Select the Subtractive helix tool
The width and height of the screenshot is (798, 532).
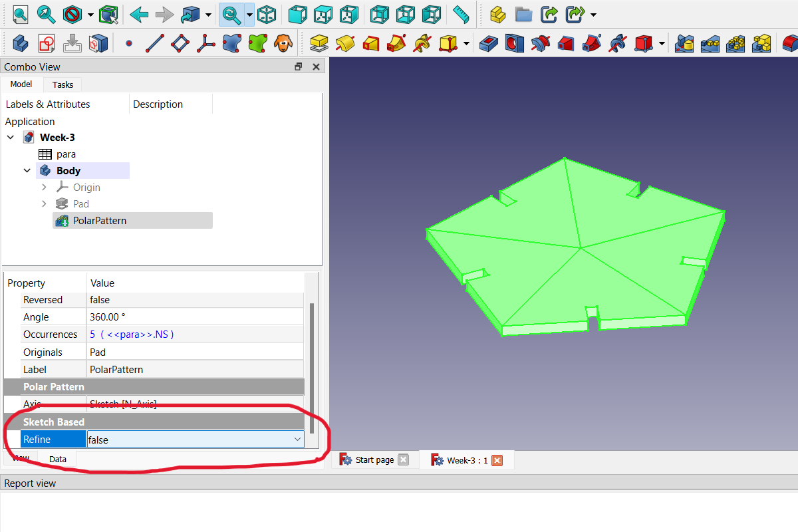[x=618, y=44]
